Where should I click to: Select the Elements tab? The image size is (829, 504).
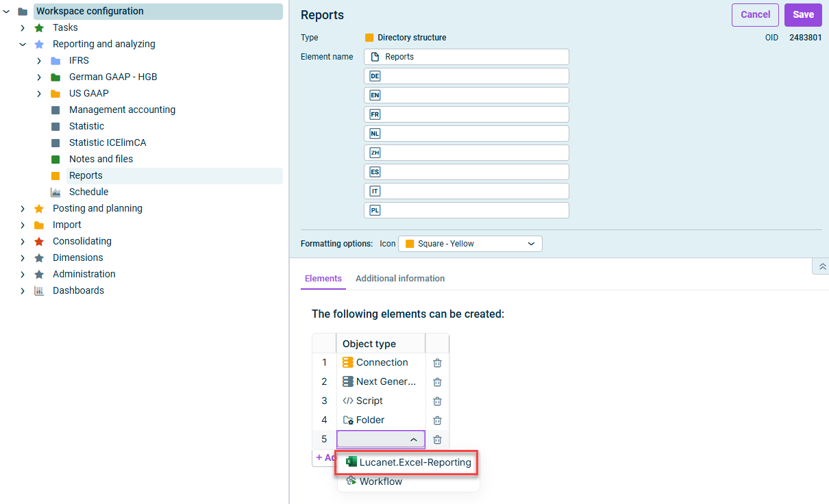[x=323, y=279]
